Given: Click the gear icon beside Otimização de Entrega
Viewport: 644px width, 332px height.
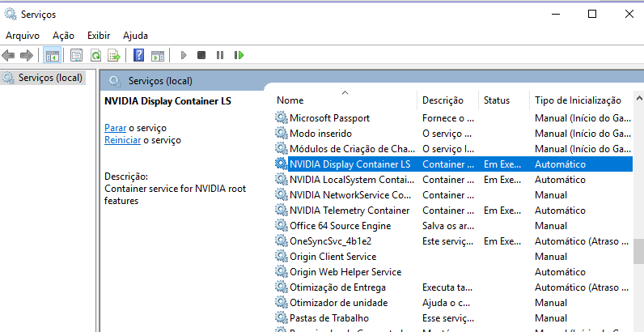Looking at the screenshot, I should click(281, 287).
